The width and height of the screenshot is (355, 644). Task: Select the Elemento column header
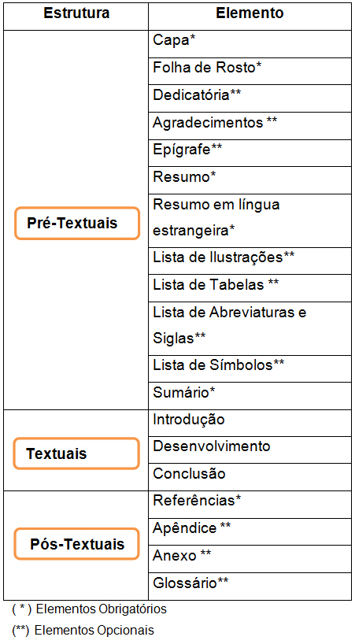coord(250,13)
